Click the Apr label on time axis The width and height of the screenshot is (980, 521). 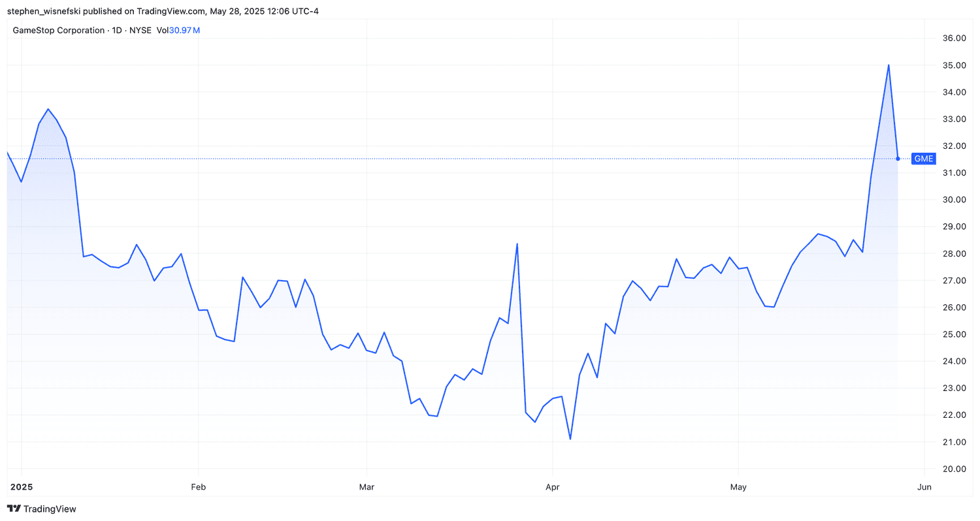pos(553,487)
